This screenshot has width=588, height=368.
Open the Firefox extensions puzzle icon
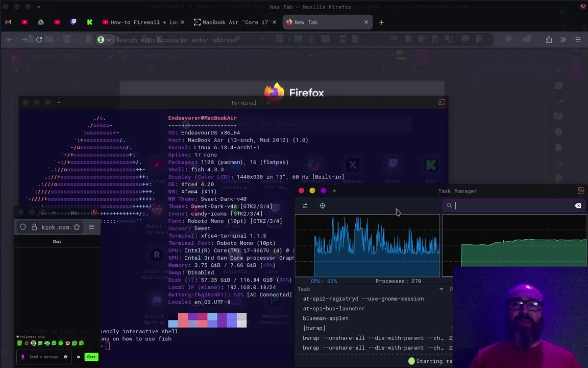pos(549,40)
